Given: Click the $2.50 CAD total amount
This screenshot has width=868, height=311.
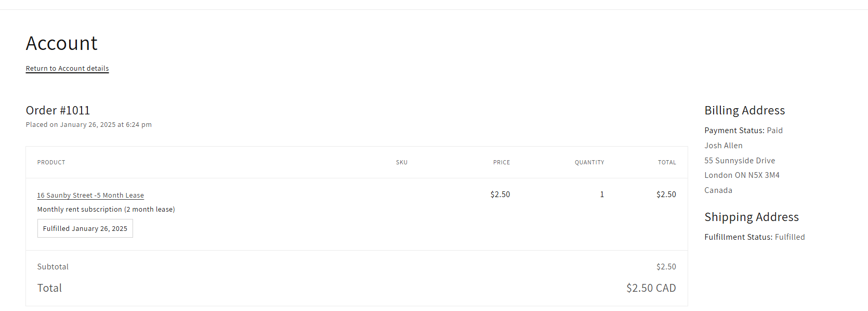Looking at the screenshot, I should [x=650, y=288].
